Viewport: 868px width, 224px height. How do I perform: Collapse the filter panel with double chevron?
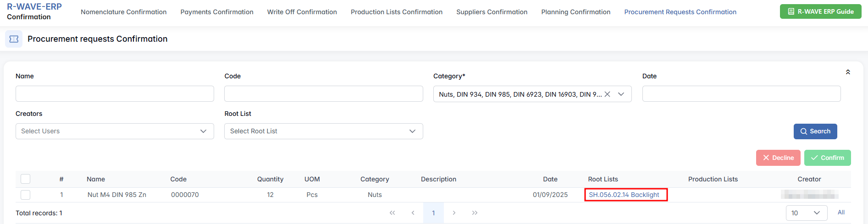point(848,72)
